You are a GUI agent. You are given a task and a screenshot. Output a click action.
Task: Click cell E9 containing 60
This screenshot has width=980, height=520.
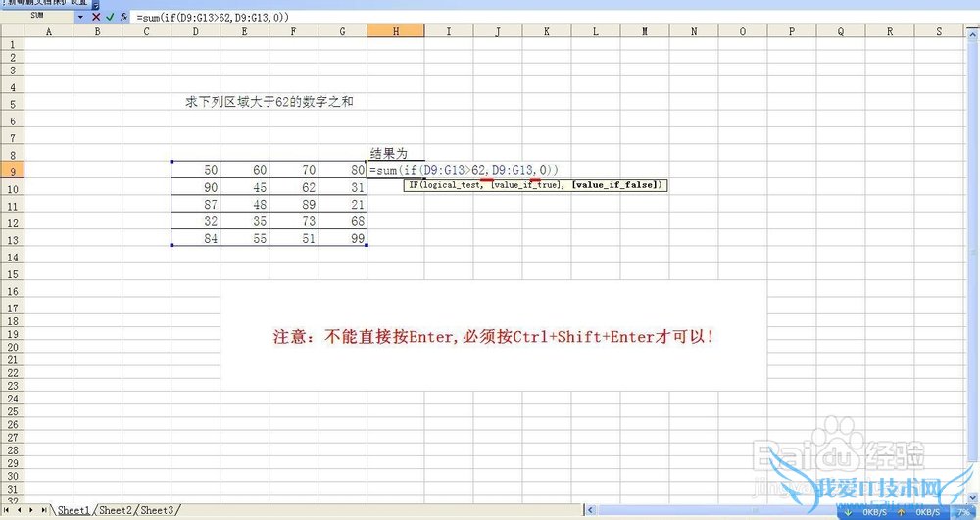pos(244,169)
